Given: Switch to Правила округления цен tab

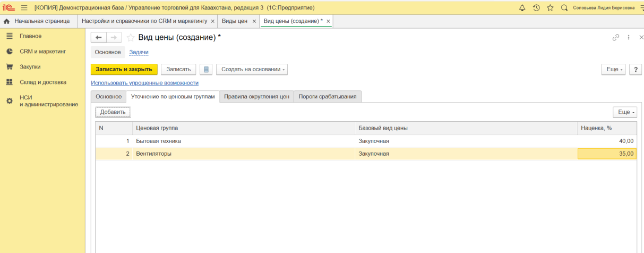Looking at the screenshot, I should (x=256, y=97).
